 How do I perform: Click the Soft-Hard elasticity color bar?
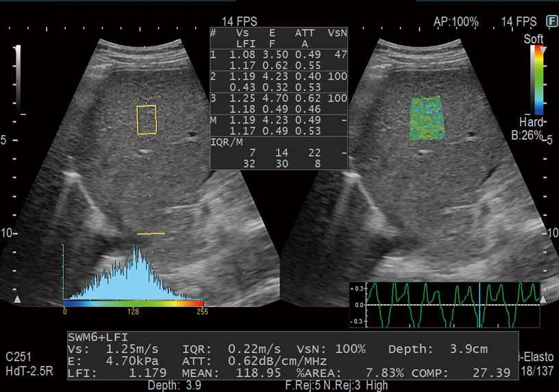(540, 79)
